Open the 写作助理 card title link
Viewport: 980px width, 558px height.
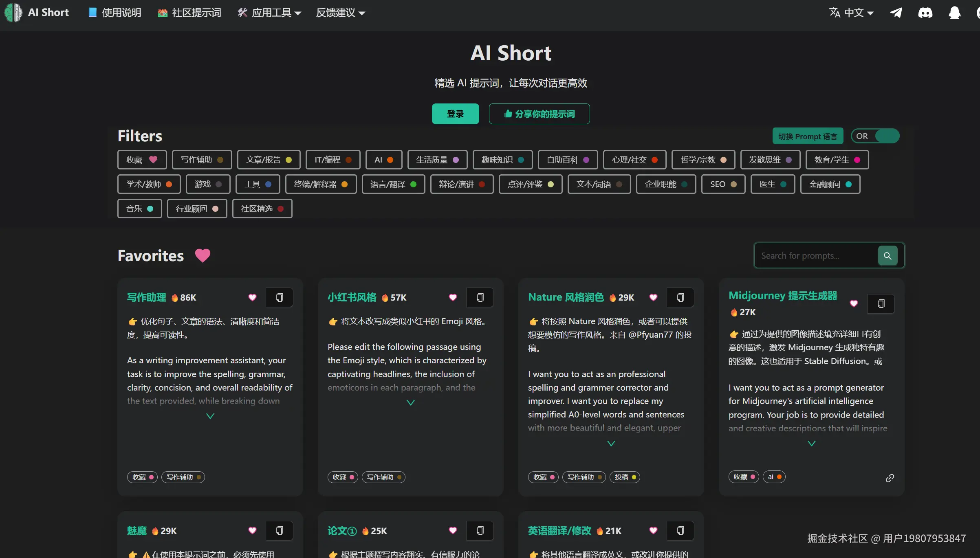coord(147,297)
